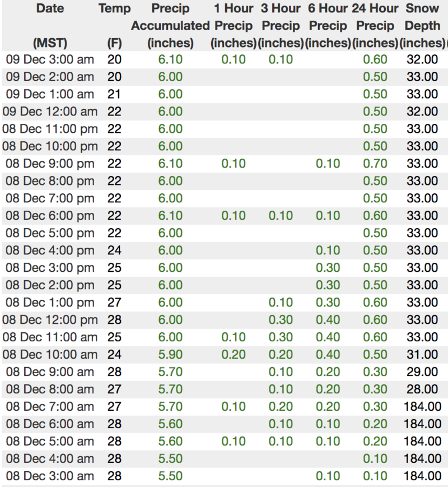
Task: Click the 0.70 value in 24 Hour Precip
Action: (x=375, y=164)
